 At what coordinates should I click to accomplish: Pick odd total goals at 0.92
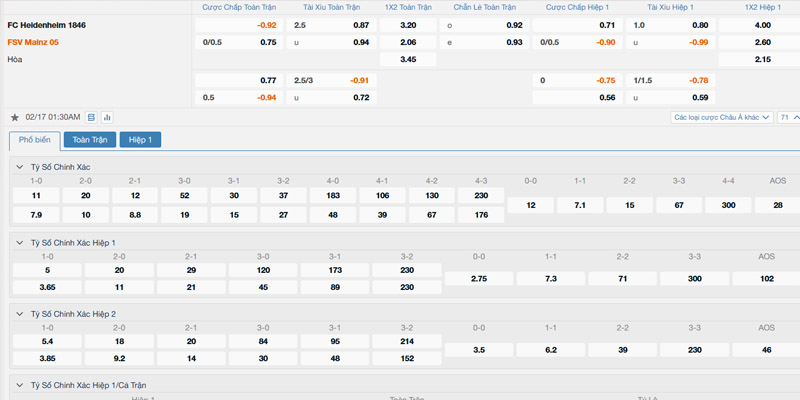point(484,26)
